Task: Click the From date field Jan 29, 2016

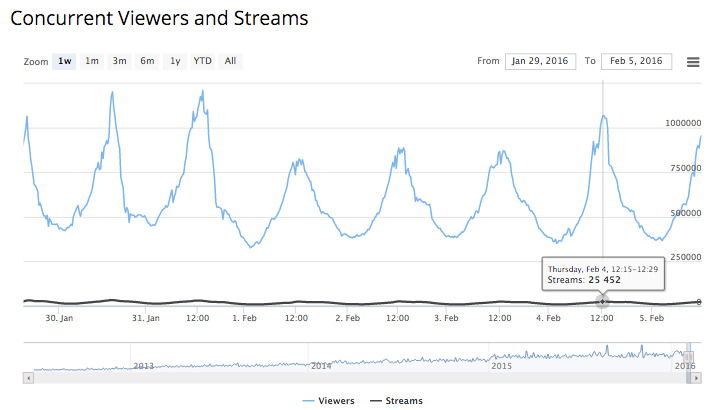Action: coord(540,61)
